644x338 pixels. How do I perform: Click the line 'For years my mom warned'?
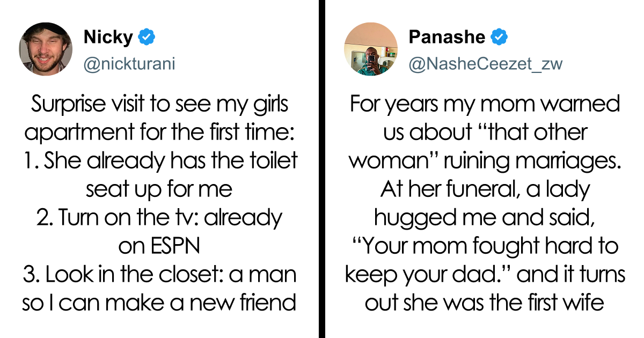(485, 104)
